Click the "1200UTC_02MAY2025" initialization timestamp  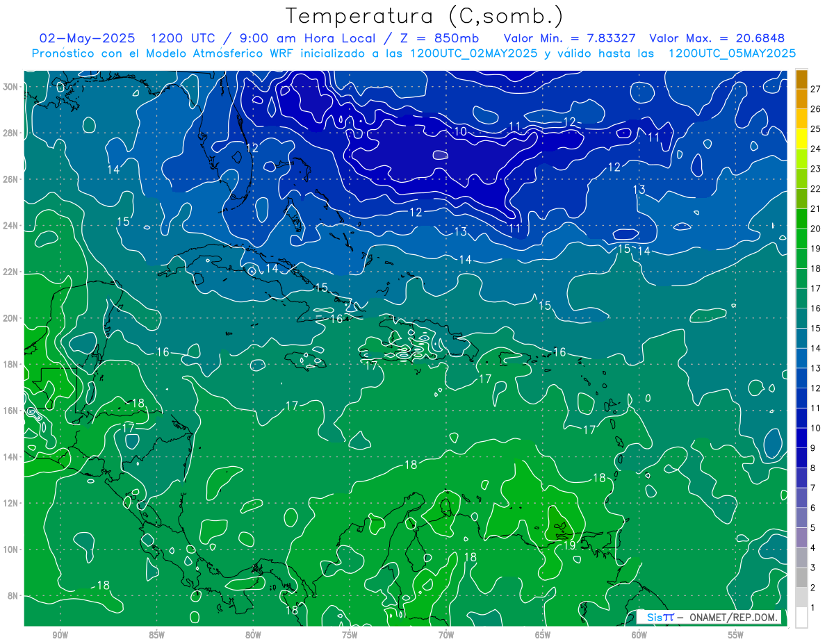point(474,53)
